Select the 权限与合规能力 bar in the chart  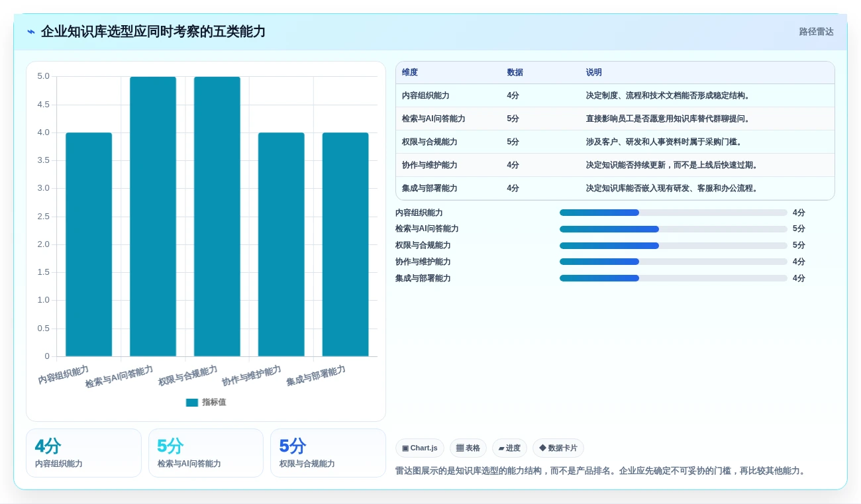click(x=217, y=217)
